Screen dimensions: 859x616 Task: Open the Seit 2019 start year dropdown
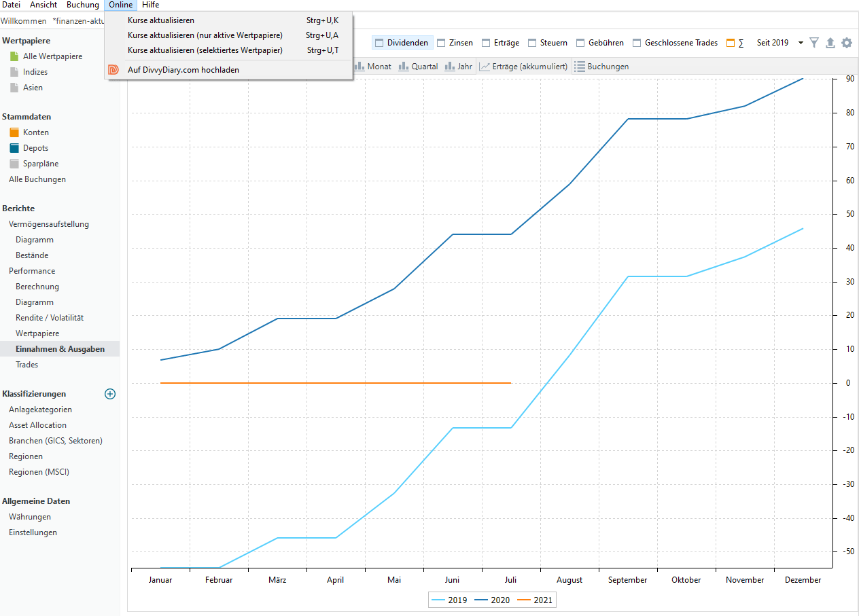pyautogui.click(x=780, y=43)
